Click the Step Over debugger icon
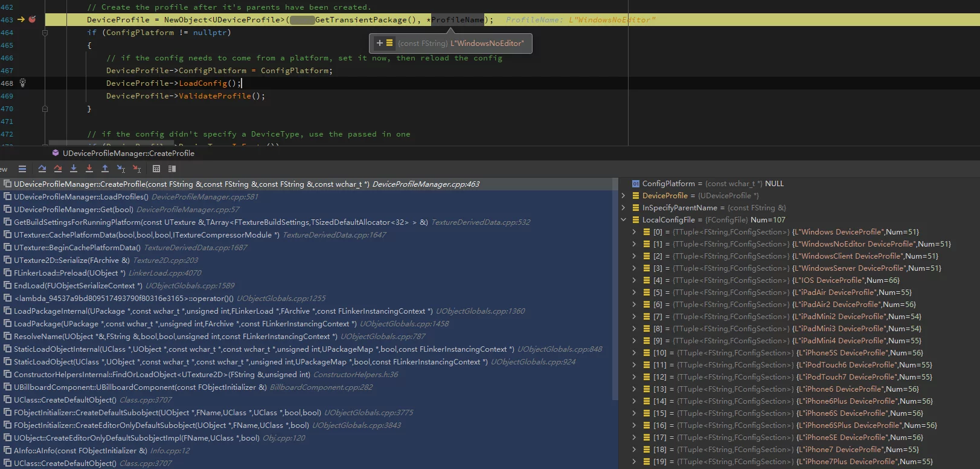Screen dimensions: 980x469 pyautogui.click(x=42, y=169)
